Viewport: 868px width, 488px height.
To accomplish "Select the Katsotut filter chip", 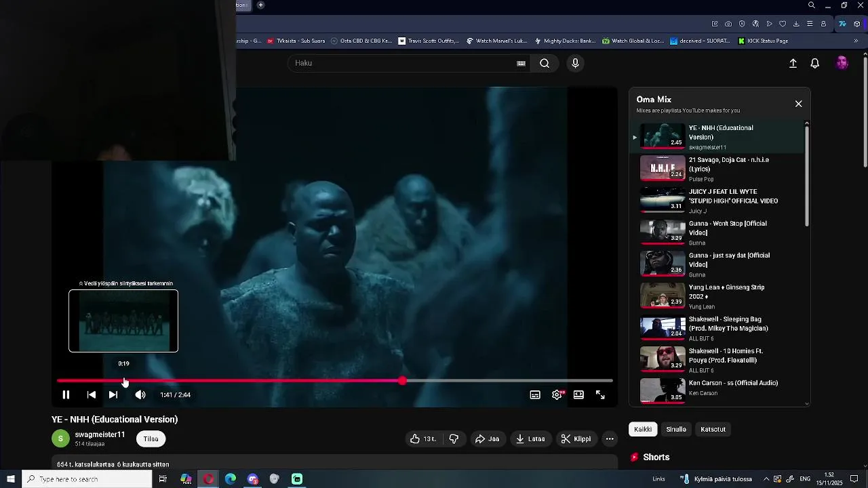I will pos(713,429).
